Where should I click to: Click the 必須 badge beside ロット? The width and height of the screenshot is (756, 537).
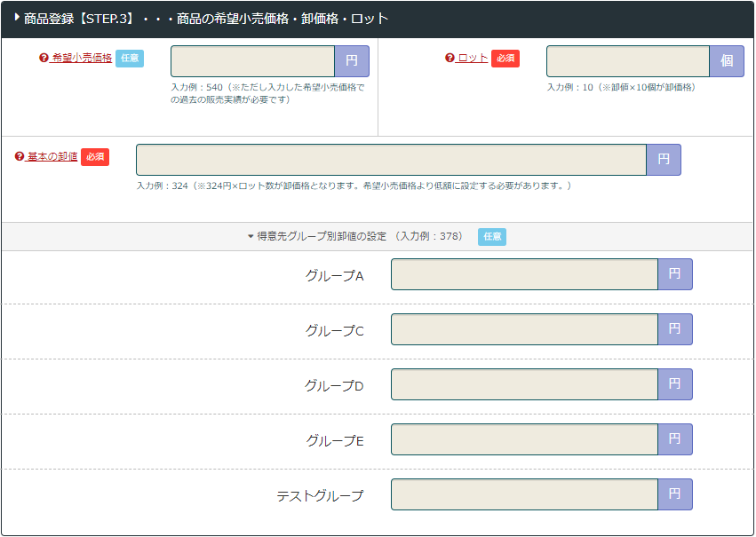click(x=505, y=59)
